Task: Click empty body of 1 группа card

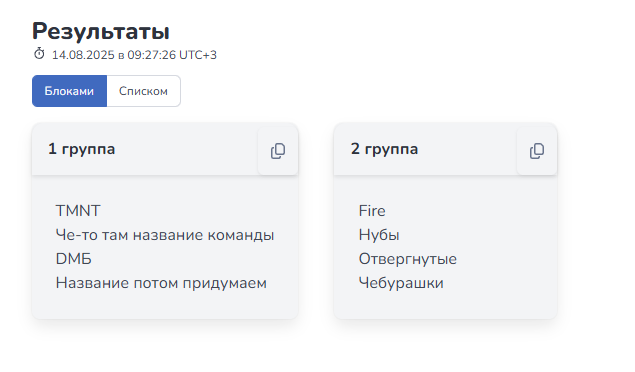Action: pos(165,306)
